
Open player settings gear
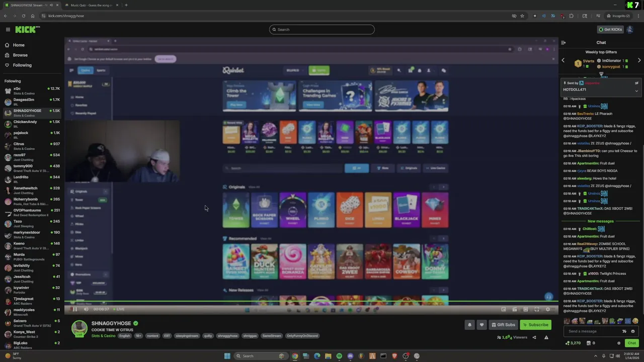pyautogui.click(x=548, y=310)
